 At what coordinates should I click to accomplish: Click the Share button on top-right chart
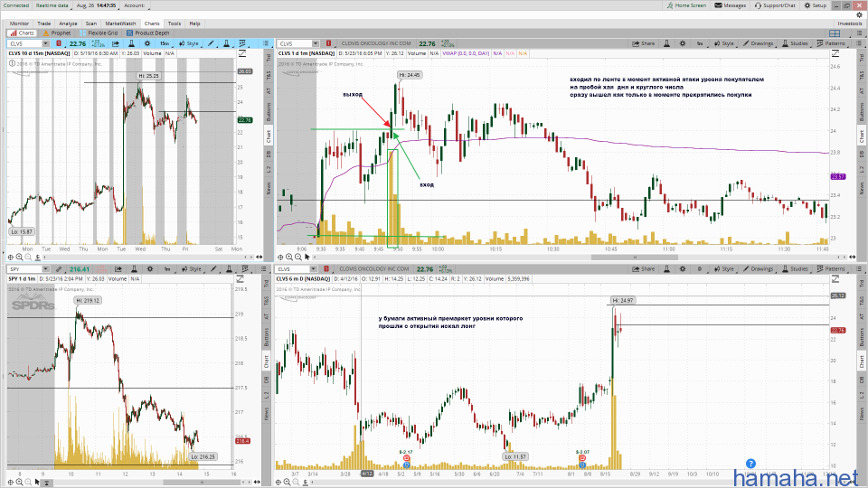[646, 43]
